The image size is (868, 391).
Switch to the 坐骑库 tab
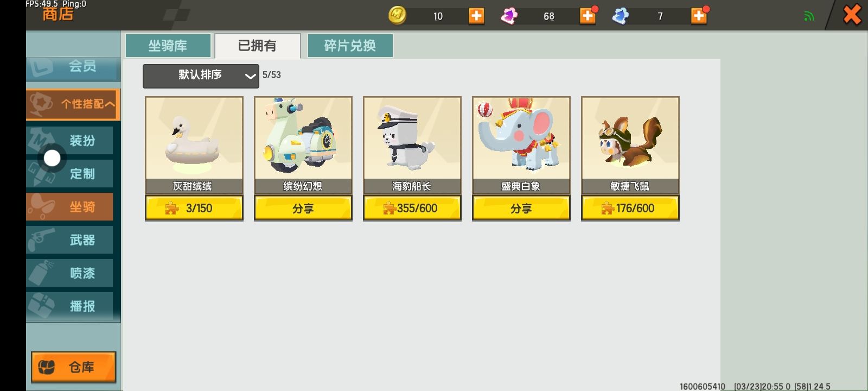168,46
